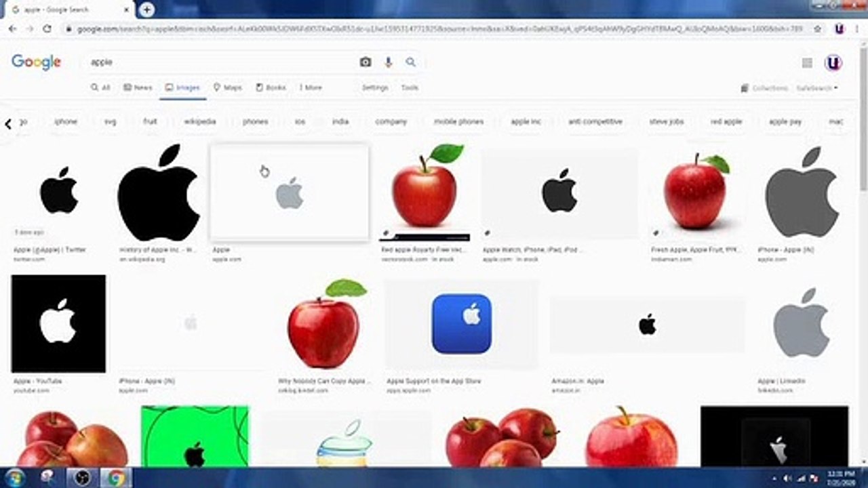Image resolution: width=868 pixels, height=488 pixels.
Task: Open Windows Start menu
Action: pos(15,478)
